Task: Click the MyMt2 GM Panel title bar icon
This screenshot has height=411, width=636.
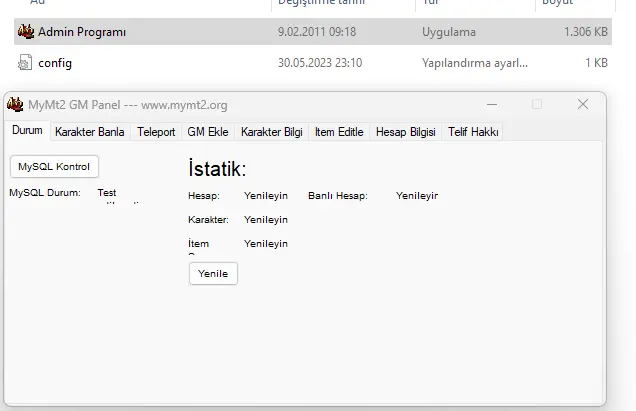Action: [15, 105]
